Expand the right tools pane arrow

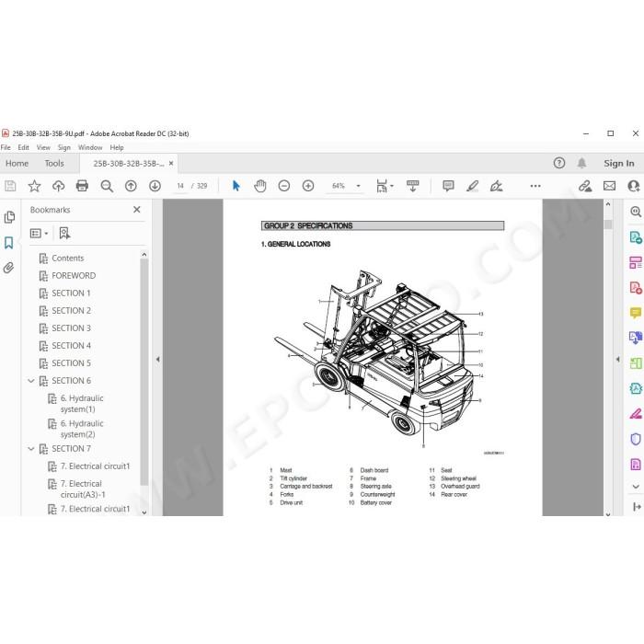click(617, 359)
